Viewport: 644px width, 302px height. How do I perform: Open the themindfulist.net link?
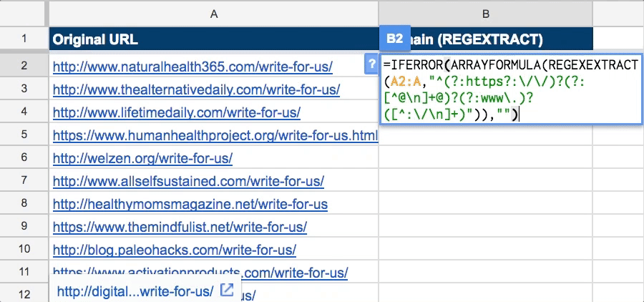click(180, 227)
